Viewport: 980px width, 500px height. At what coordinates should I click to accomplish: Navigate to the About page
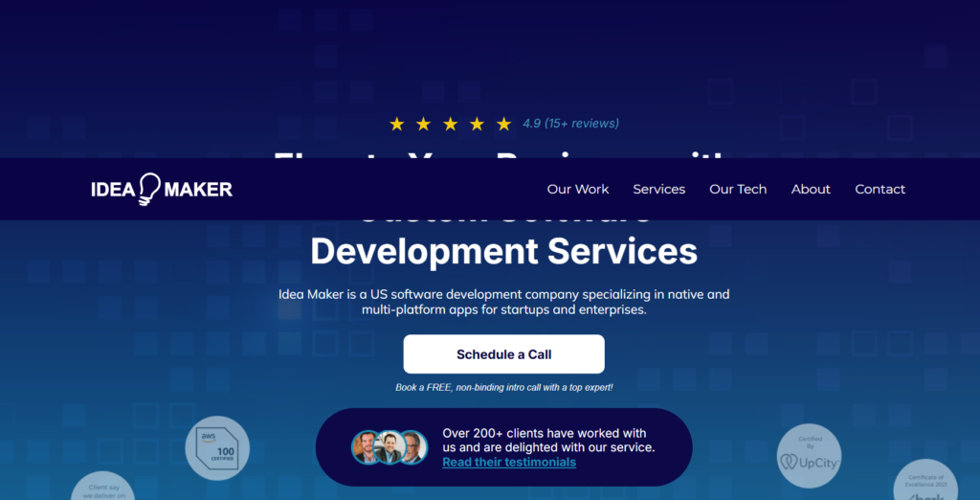(811, 189)
